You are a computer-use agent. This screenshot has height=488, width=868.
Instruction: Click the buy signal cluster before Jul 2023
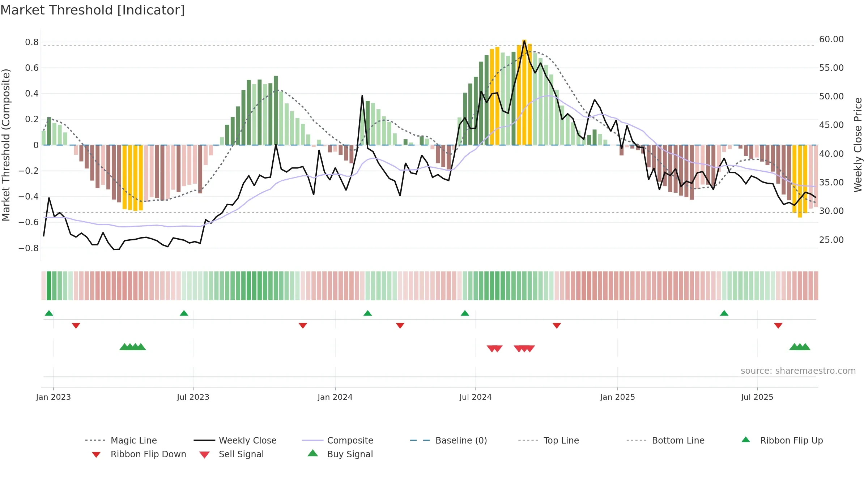133,347
